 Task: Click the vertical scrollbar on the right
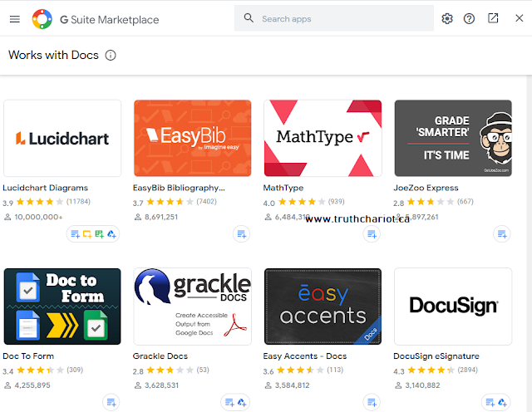tap(529, 243)
